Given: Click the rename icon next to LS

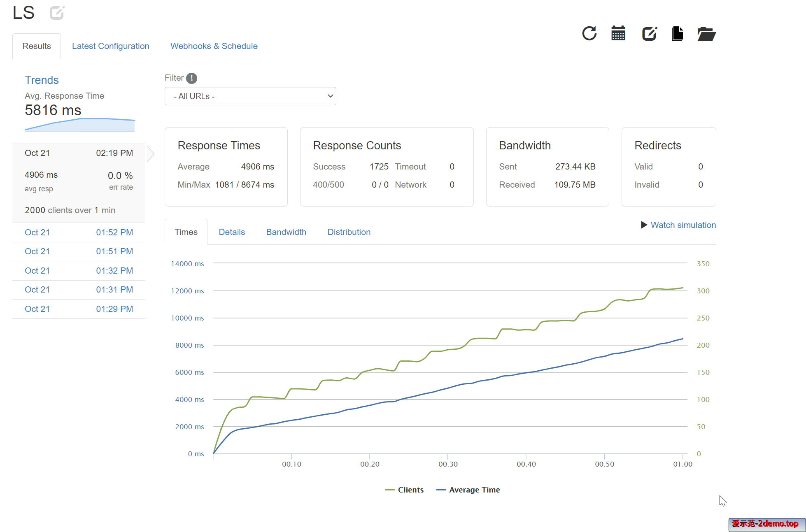Looking at the screenshot, I should (x=57, y=13).
